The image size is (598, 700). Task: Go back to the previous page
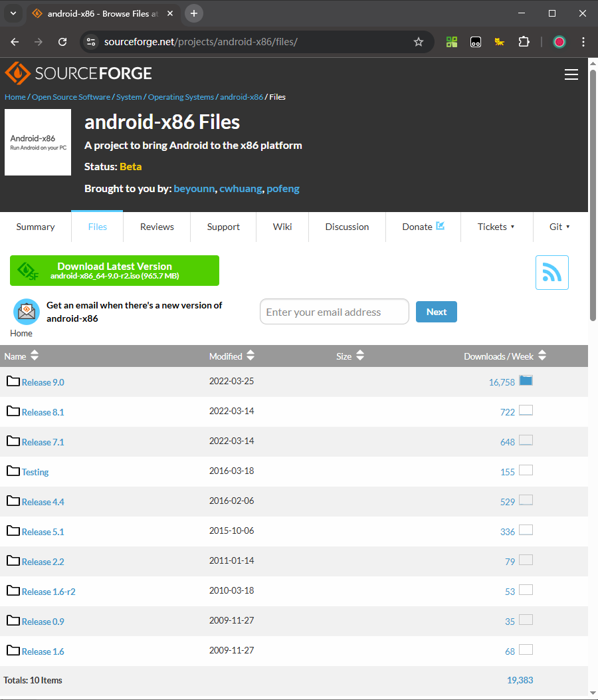pyautogui.click(x=15, y=42)
